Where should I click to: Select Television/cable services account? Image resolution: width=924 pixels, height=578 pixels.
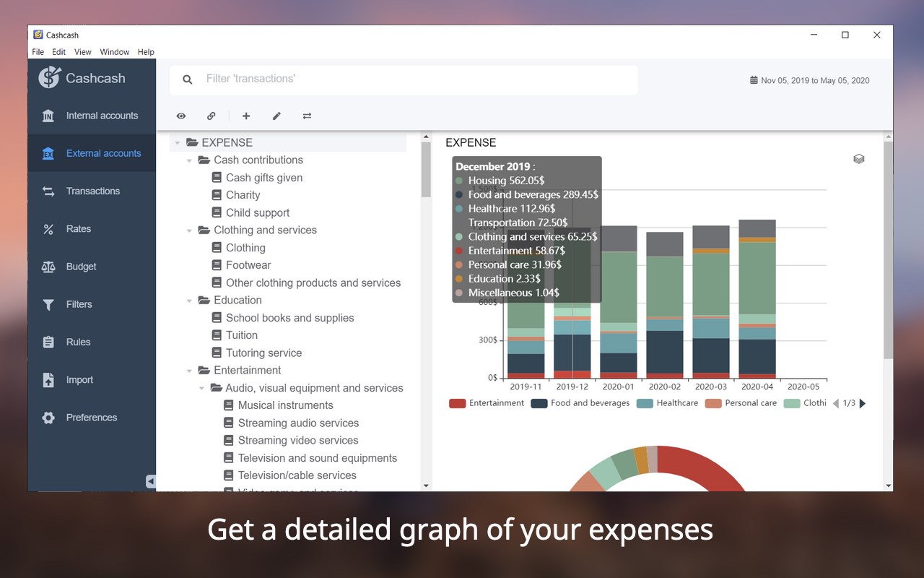tap(297, 475)
